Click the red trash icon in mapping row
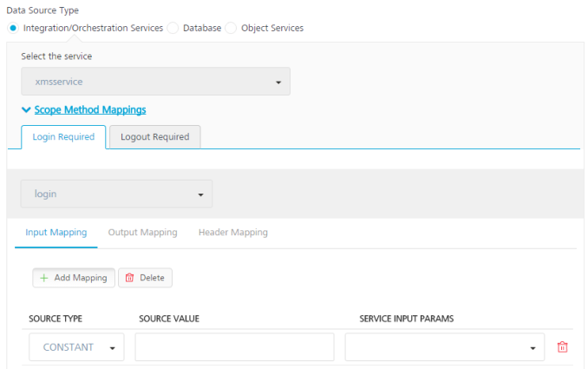The image size is (588, 369). pos(562,347)
